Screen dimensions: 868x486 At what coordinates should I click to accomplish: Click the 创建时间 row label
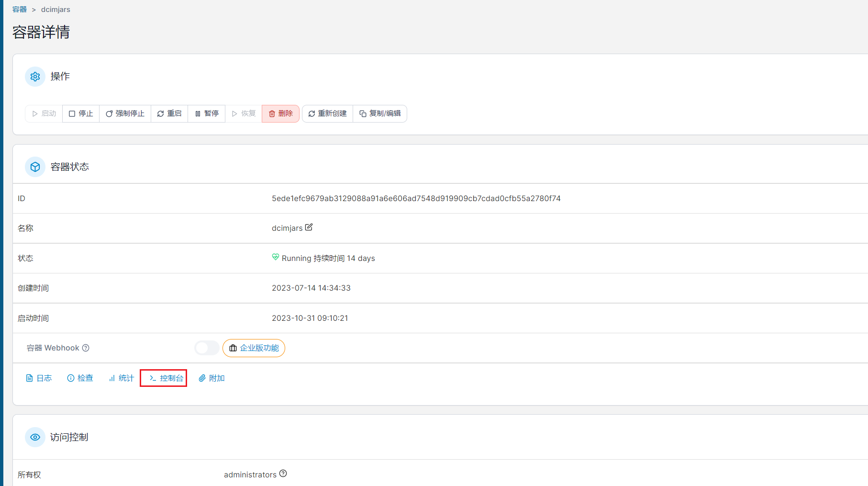(33, 288)
